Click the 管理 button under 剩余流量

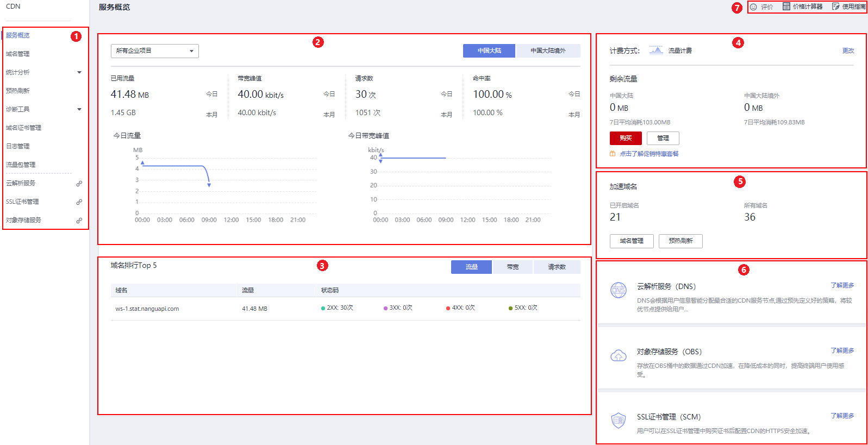663,138
